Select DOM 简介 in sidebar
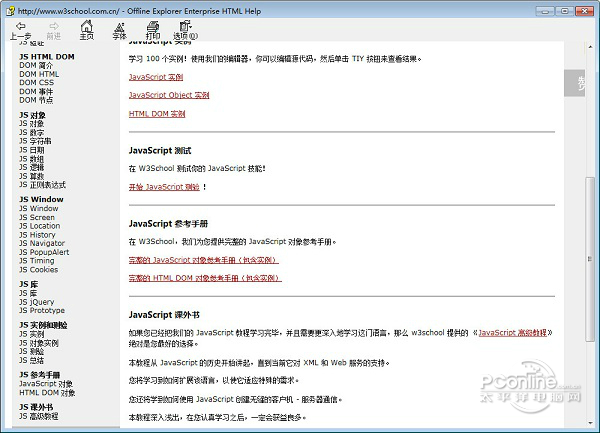 (x=36, y=65)
